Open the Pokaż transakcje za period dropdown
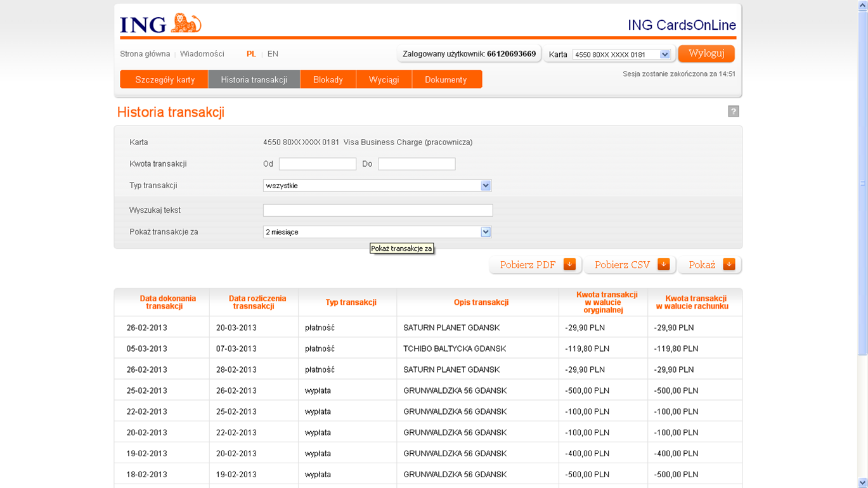 [486, 232]
